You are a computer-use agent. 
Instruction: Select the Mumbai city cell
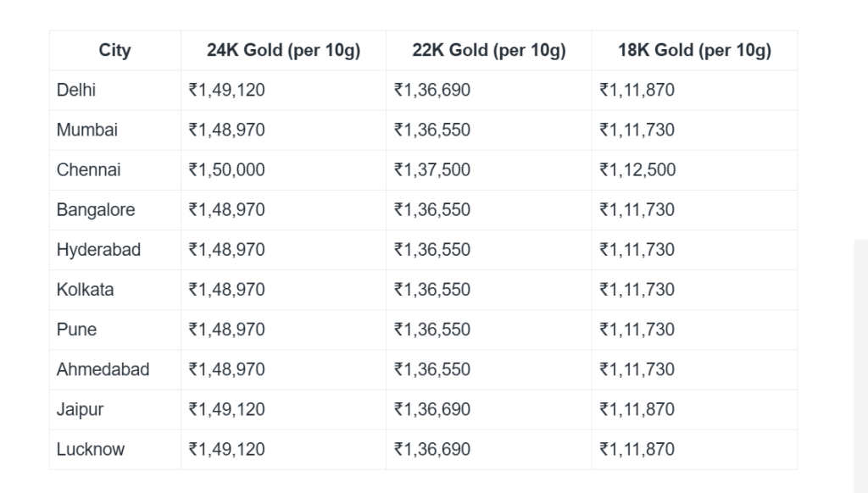tap(87, 130)
